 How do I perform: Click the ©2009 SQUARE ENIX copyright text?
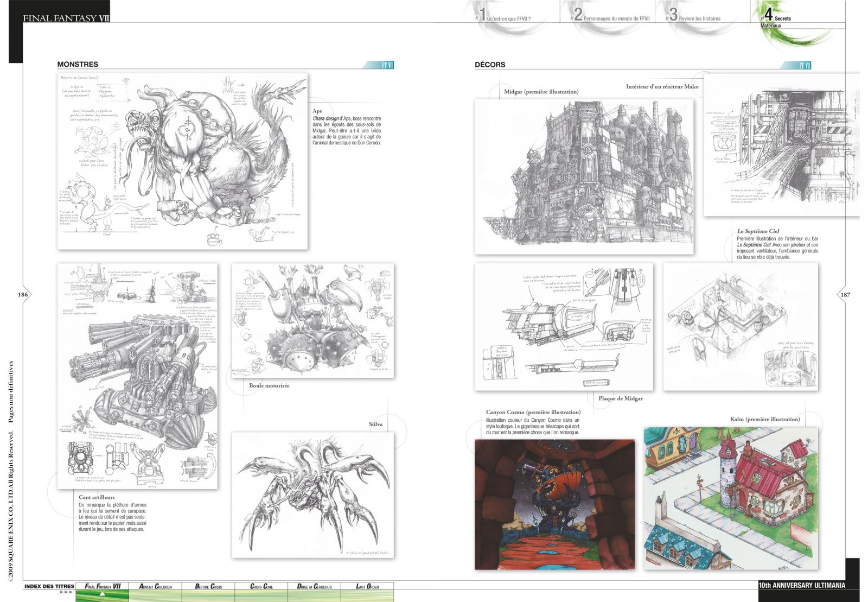11,506
